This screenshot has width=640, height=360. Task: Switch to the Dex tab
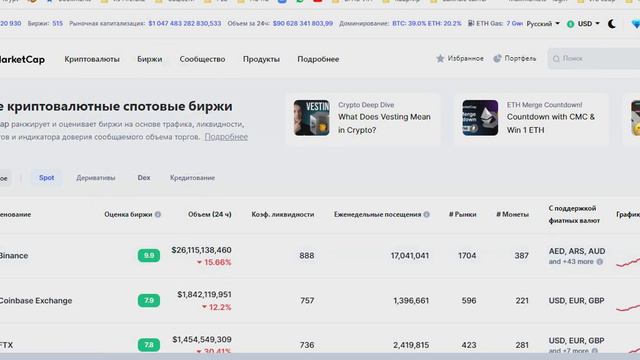tap(144, 178)
